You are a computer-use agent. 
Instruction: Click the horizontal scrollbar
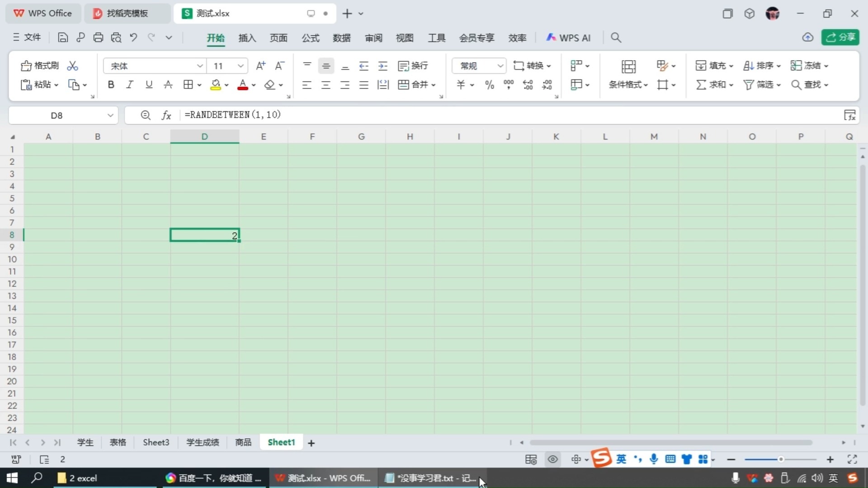pos(671,443)
